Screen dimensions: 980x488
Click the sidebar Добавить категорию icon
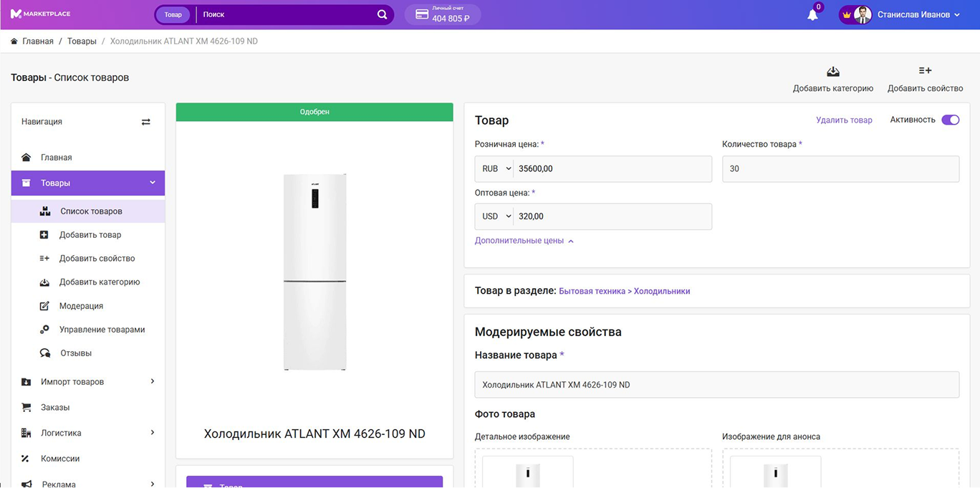coord(44,282)
